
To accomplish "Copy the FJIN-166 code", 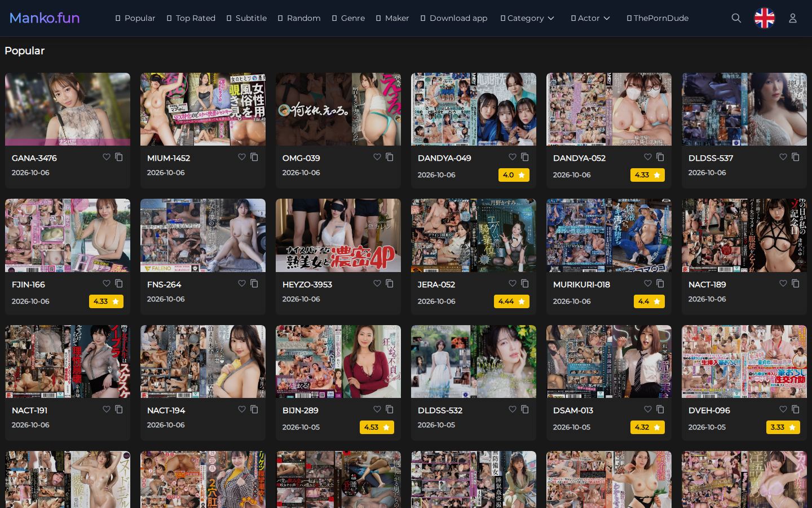I will pyautogui.click(x=119, y=283).
